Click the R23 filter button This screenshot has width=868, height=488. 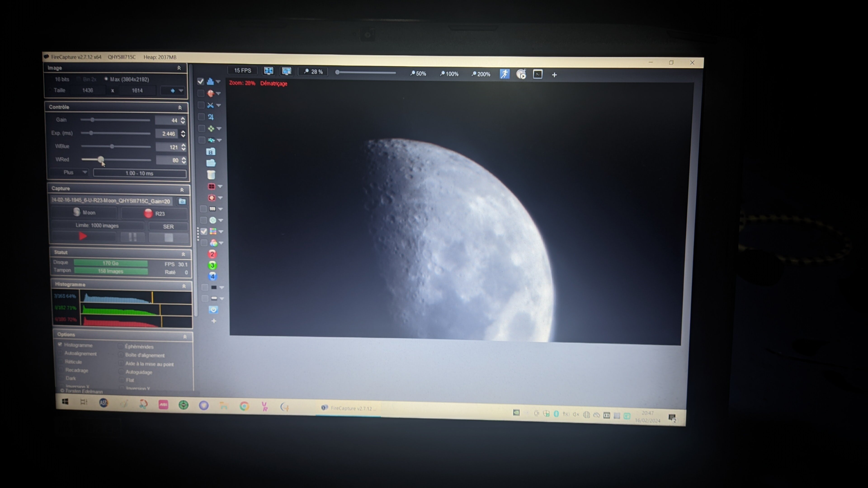(x=155, y=213)
